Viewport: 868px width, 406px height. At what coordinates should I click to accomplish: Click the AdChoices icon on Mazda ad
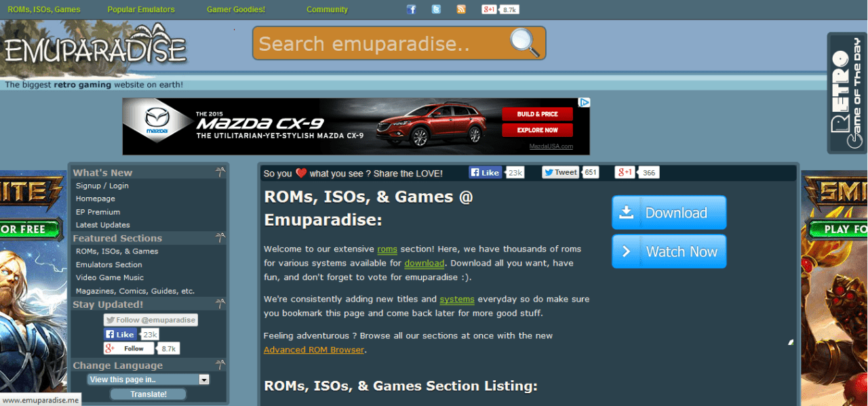(x=584, y=103)
